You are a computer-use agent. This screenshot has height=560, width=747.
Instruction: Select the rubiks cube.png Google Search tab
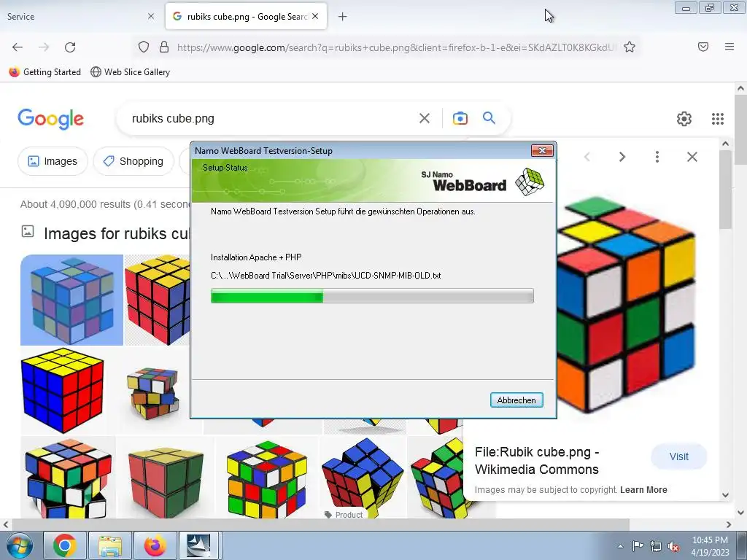[247, 17]
